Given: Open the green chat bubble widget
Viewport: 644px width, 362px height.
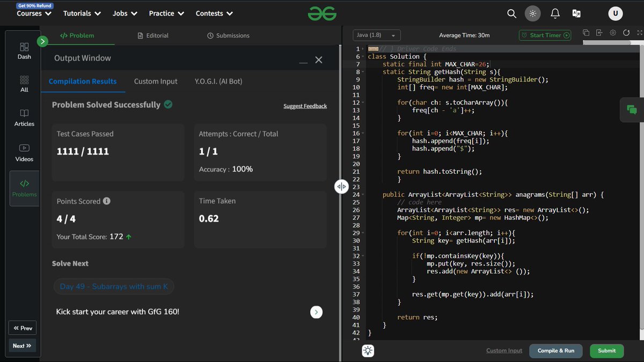Looking at the screenshot, I should [x=632, y=110].
